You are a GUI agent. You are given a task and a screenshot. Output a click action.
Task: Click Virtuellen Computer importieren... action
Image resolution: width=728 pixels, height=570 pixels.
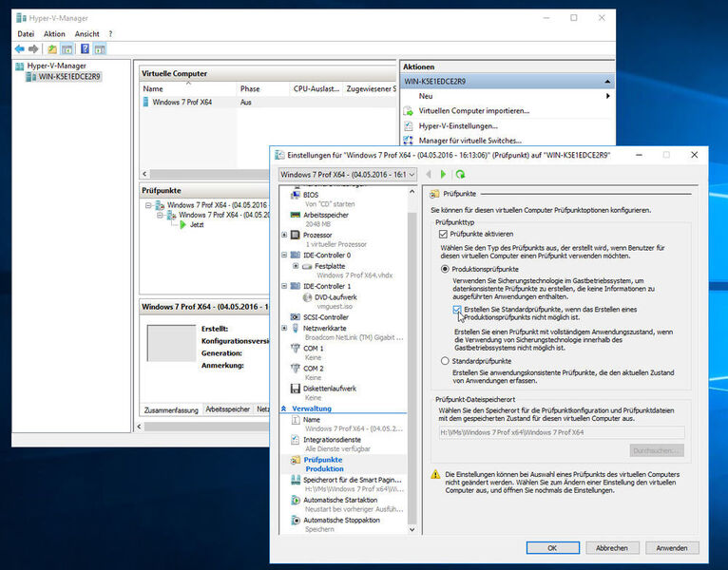(473, 111)
